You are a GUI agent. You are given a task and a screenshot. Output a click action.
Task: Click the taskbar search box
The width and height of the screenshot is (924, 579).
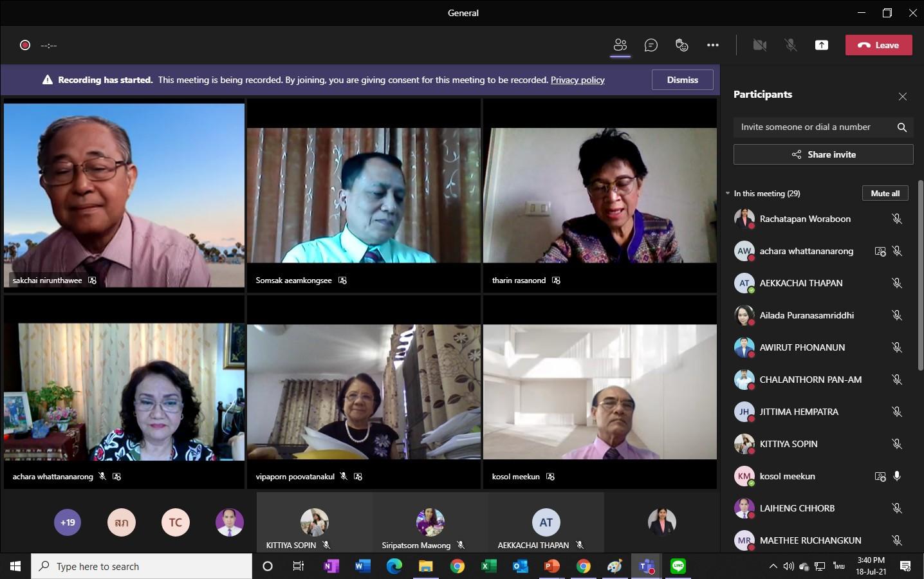[142, 566]
